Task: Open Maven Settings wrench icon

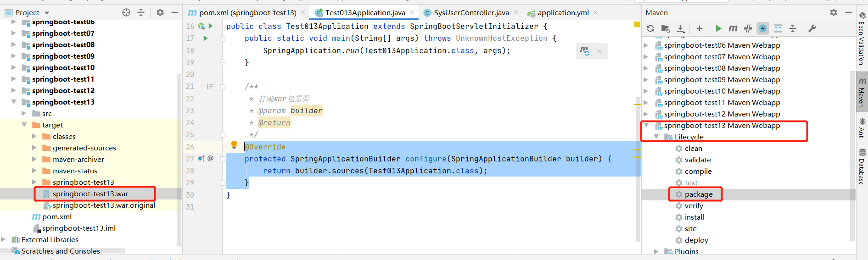Action: coord(812,28)
